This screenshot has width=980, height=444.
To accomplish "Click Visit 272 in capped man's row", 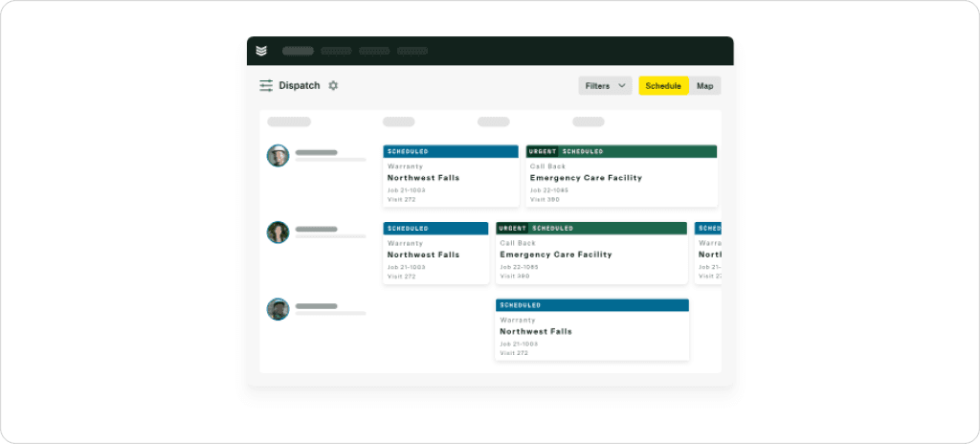I will [514, 353].
